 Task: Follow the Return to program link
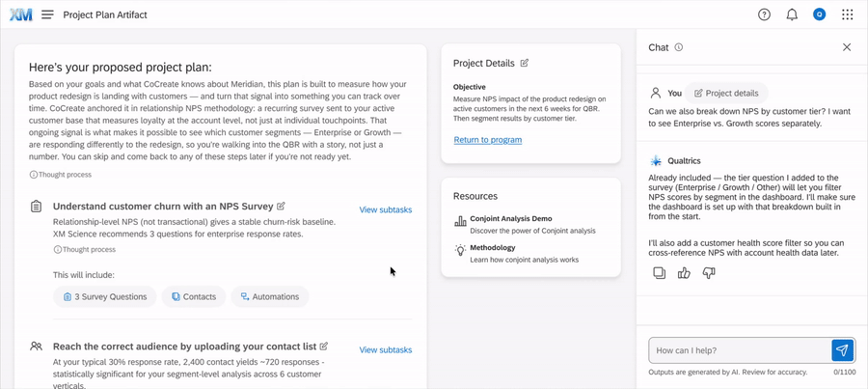click(x=488, y=140)
